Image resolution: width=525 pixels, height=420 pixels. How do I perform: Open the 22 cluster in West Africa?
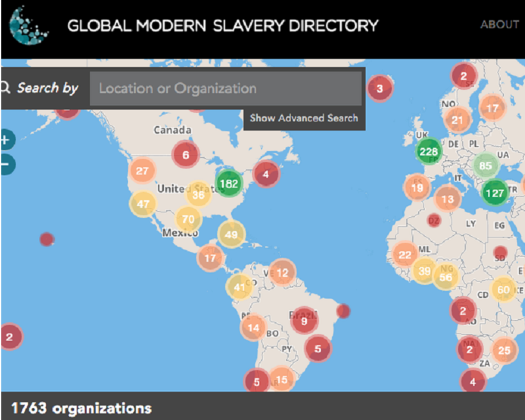[405, 255]
